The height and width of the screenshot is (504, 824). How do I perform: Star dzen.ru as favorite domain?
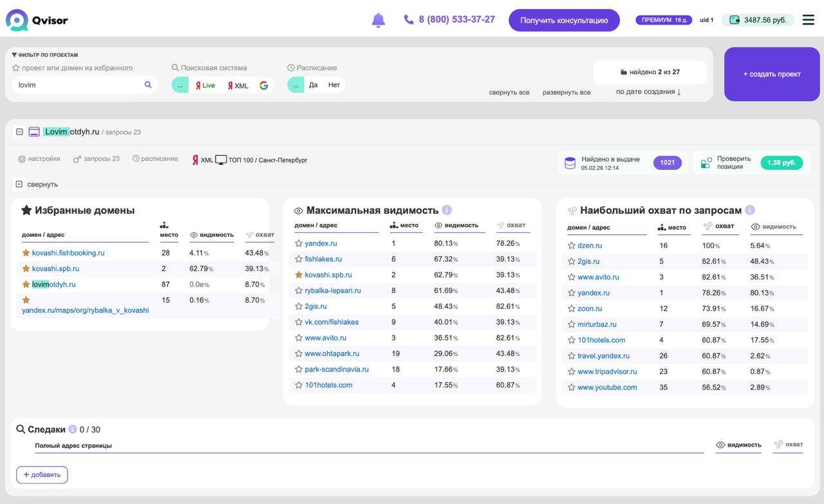click(x=572, y=246)
